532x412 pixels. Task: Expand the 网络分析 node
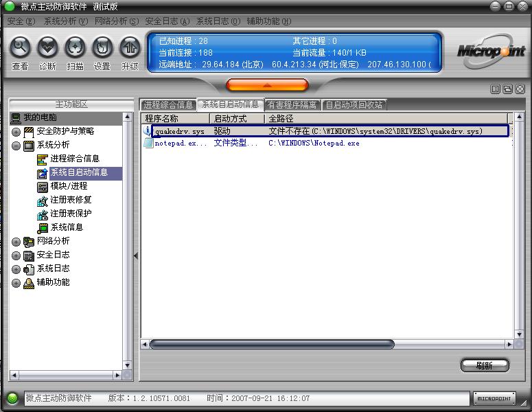click(16, 242)
